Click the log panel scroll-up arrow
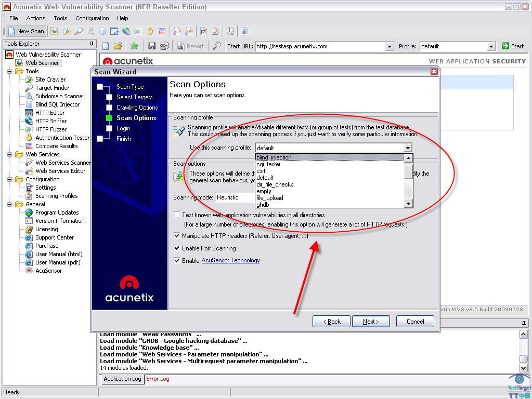This screenshot has width=532, height=399. coord(523,334)
